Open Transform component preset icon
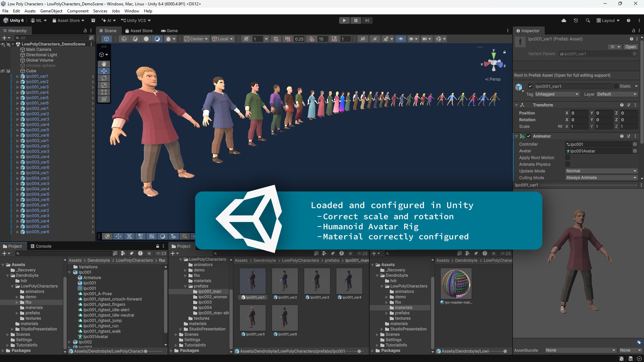The image size is (644, 362). click(x=629, y=105)
